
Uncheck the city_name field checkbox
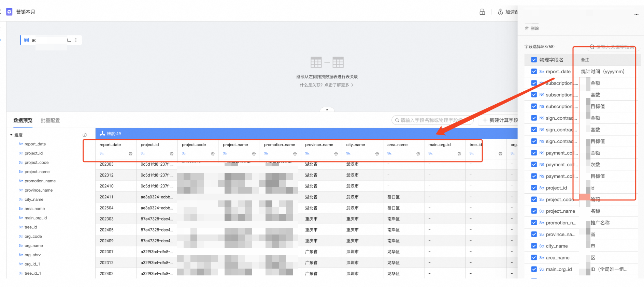534,246
